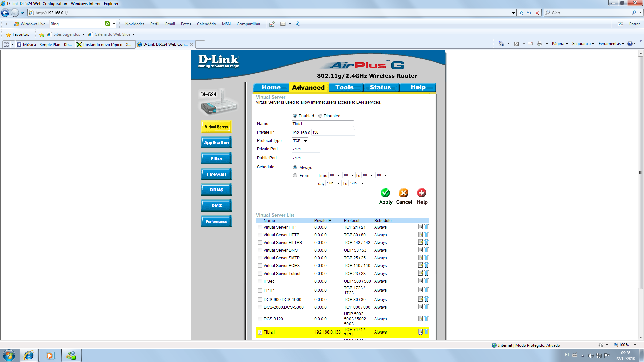The height and width of the screenshot is (362, 644).
Task: Switch to the Status tab
Action: [x=380, y=87]
